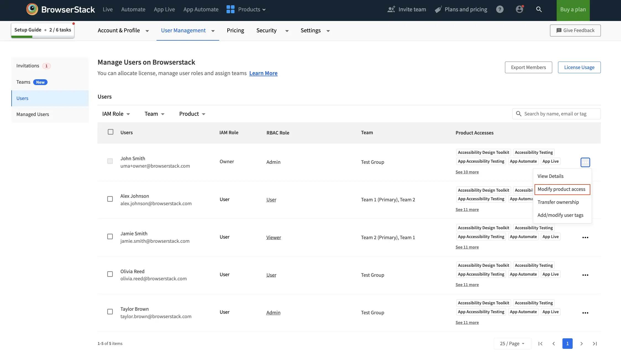Screen dimensions: 621x364
Task: Open the BrowserStack search icon
Action: click(539, 9)
